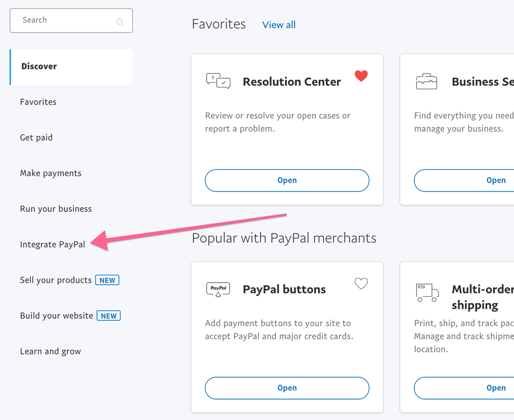Favorite PayPal buttons with the heart outline
514x420 pixels.
click(x=361, y=284)
